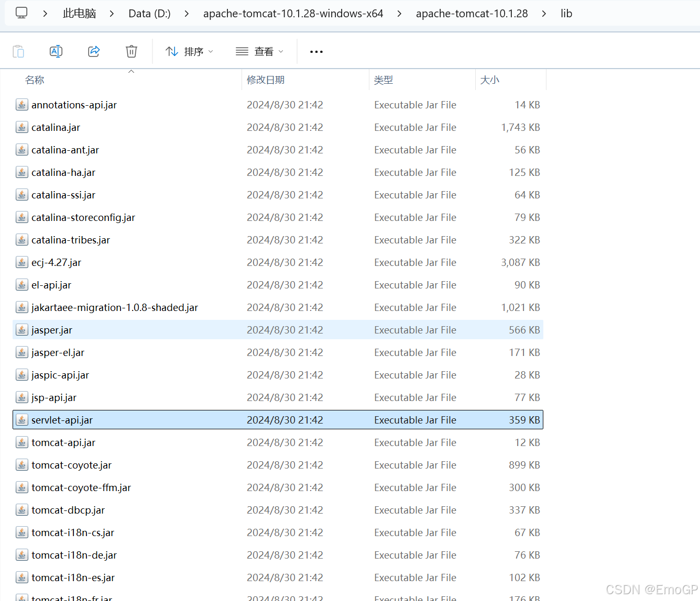Select the file name tomcat-dbcp.jar
Screen dimensions: 700x601
[68, 510]
